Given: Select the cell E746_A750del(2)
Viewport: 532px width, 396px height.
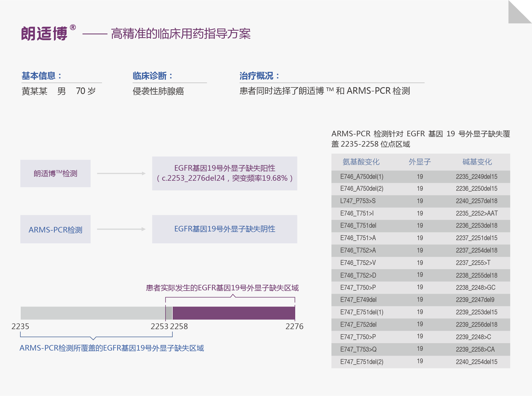Looking at the screenshot, I should (x=362, y=189).
